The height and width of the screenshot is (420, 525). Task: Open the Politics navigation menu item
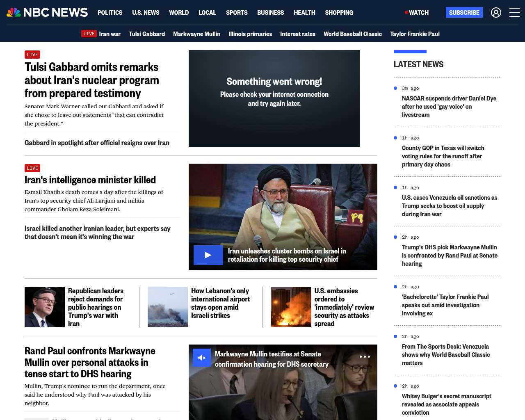[110, 13]
